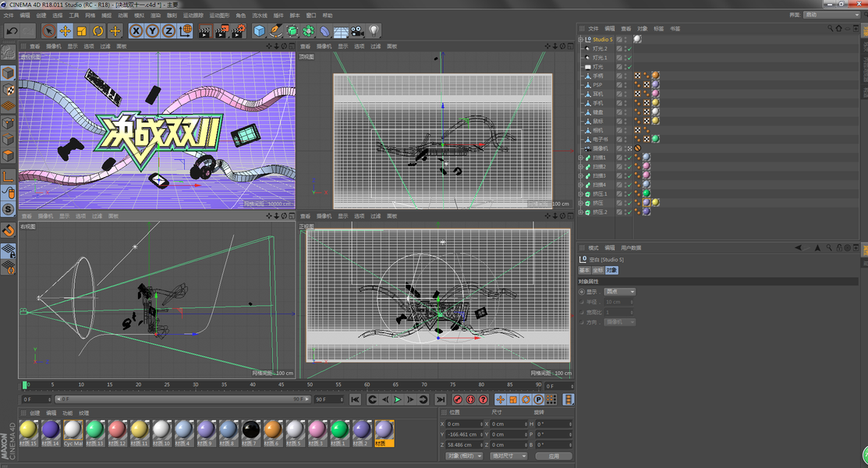Click the 应用 apply button
This screenshot has height=468, width=868.
coord(554,456)
